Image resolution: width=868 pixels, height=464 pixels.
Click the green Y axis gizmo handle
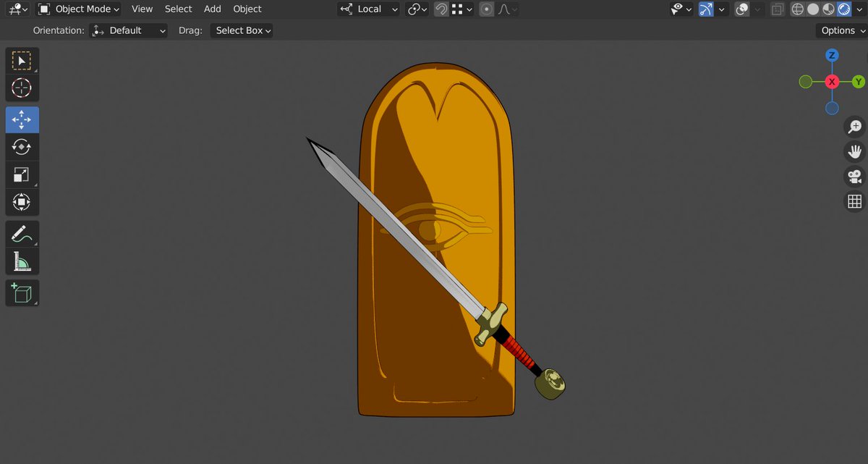click(859, 82)
